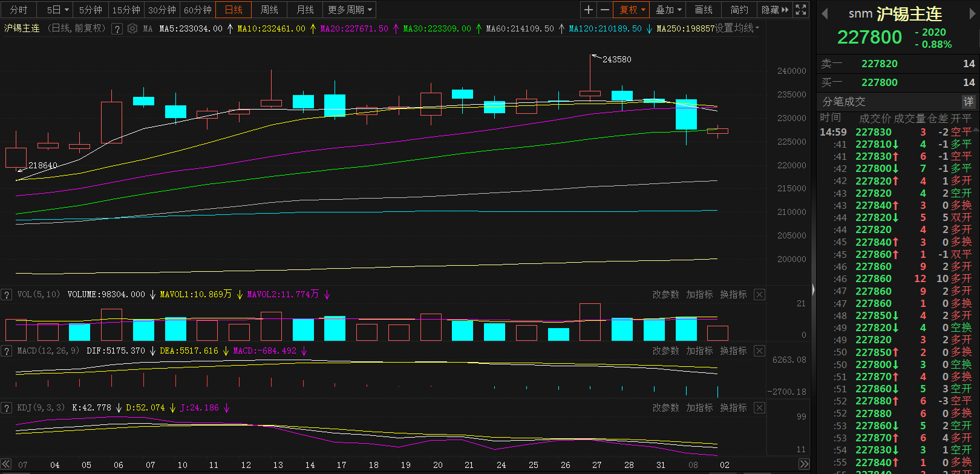Open 设置均线 moving average dropdown
Screen dimensions: 980x474
point(737,28)
